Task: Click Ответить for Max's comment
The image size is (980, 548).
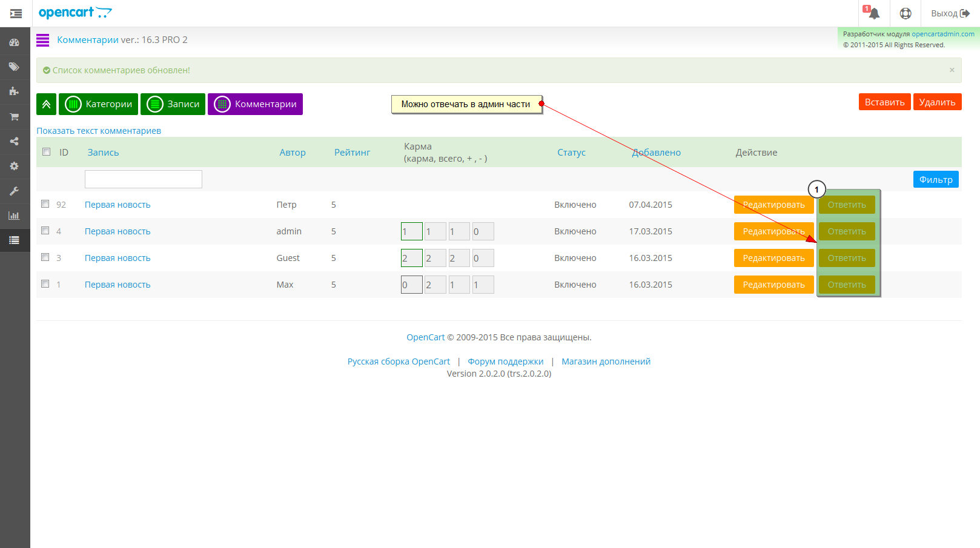Action: pyautogui.click(x=847, y=285)
